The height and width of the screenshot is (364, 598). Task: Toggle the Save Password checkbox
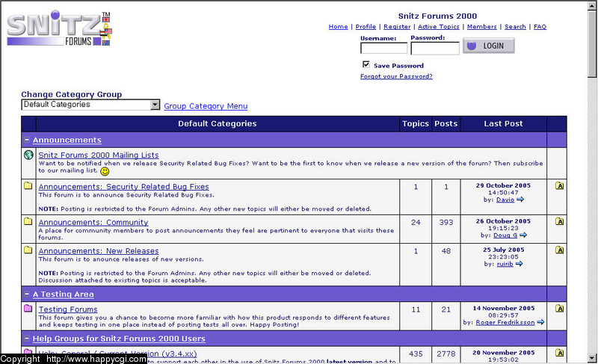click(x=366, y=64)
